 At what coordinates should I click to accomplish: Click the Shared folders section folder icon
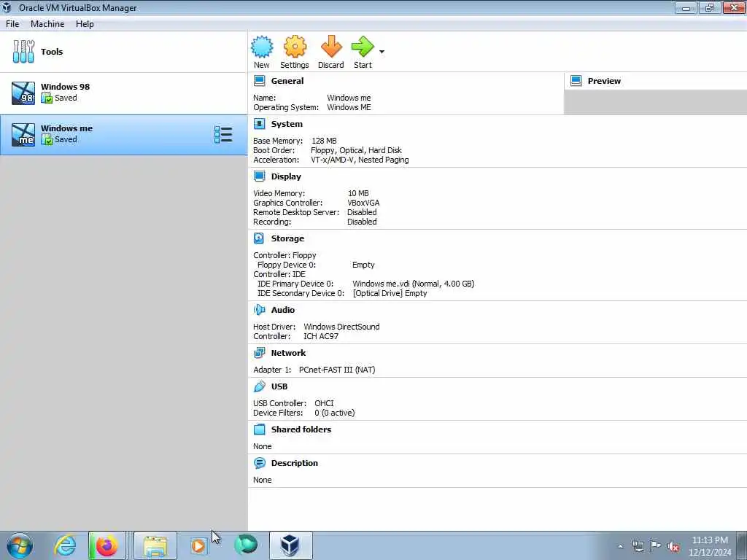259,429
